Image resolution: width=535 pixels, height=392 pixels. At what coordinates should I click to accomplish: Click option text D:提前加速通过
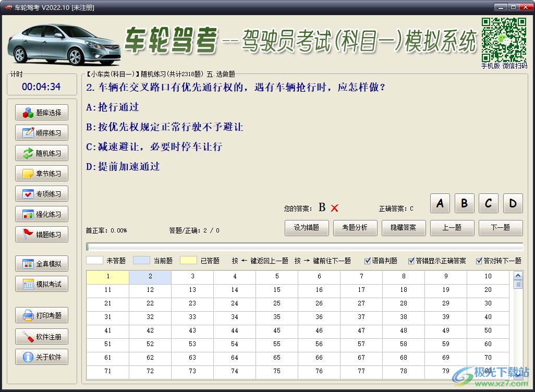(123, 167)
